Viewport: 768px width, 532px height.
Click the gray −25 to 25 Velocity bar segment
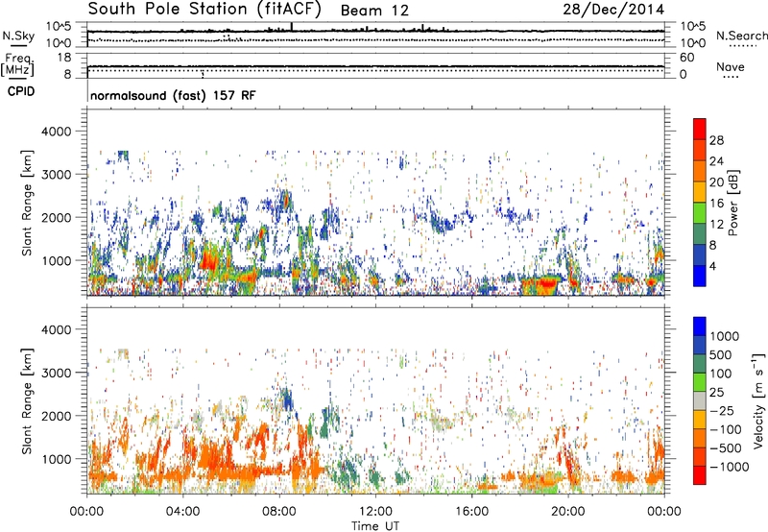click(700, 400)
